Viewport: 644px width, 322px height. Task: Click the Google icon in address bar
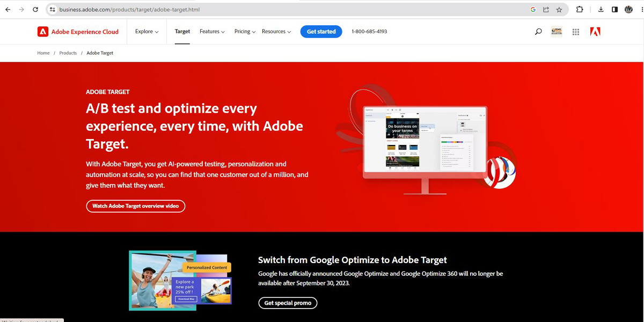pos(533,10)
